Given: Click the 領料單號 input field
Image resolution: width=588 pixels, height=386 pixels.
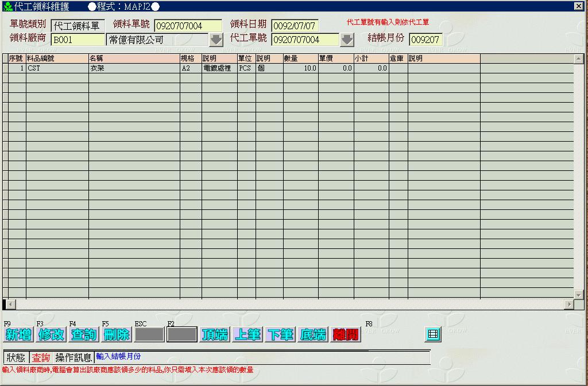Looking at the screenshot, I should coord(188,26).
